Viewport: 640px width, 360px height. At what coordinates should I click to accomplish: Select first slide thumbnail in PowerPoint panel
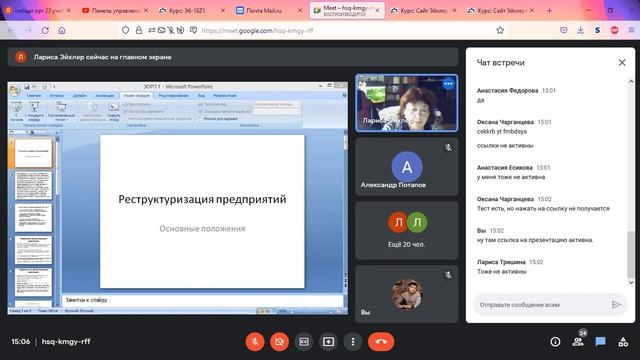click(33, 153)
